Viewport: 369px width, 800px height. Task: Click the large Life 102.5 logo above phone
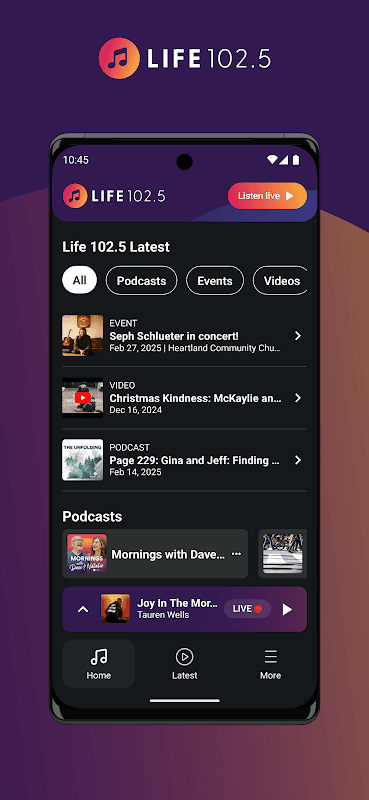(x=184, y=59)
